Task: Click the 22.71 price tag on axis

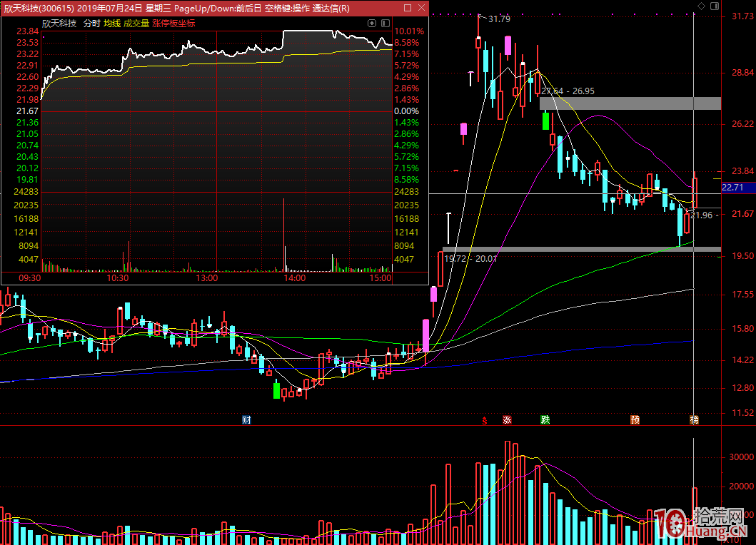Action: pyautogui.click(x=733, y=188)
